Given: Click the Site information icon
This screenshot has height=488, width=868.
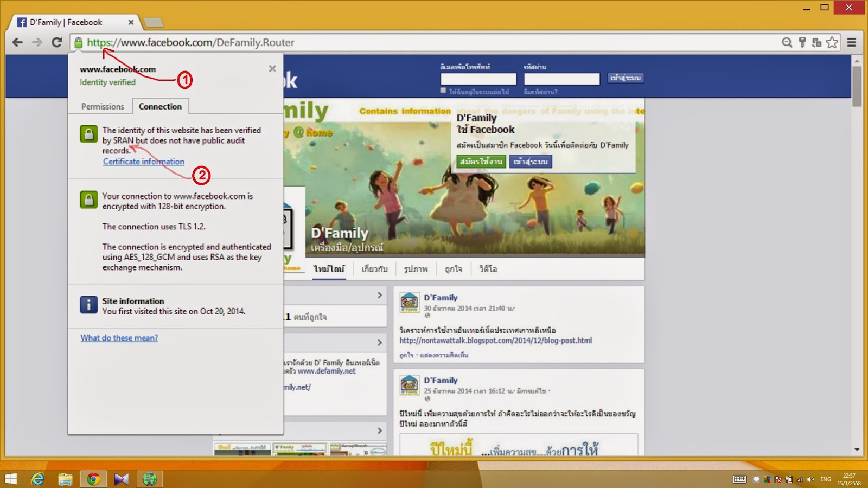Looking at the screenshot, I should [88, 305].
